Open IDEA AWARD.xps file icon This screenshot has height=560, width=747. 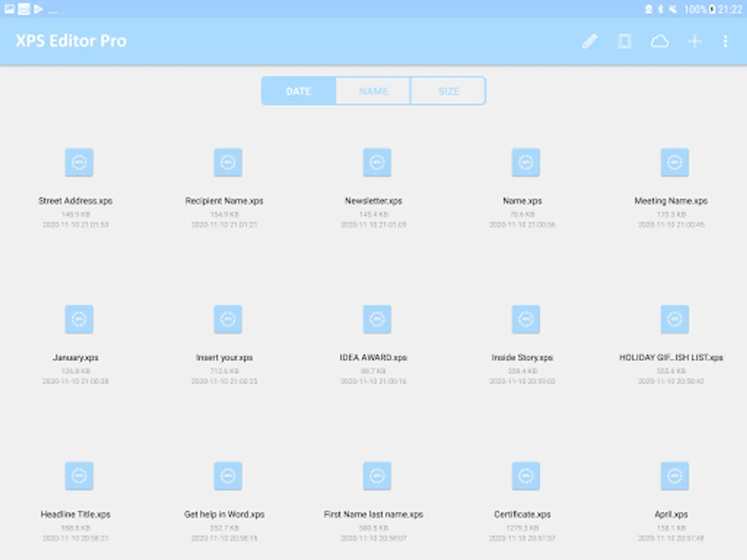click(377, 319)
